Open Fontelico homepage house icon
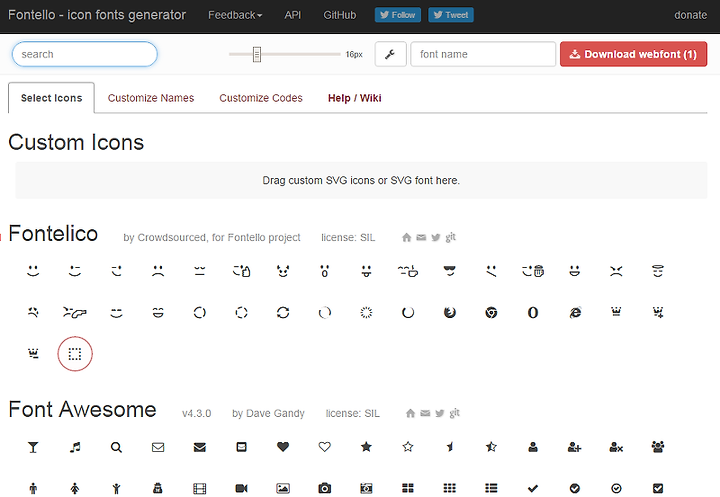 click(x=406, y=237)
